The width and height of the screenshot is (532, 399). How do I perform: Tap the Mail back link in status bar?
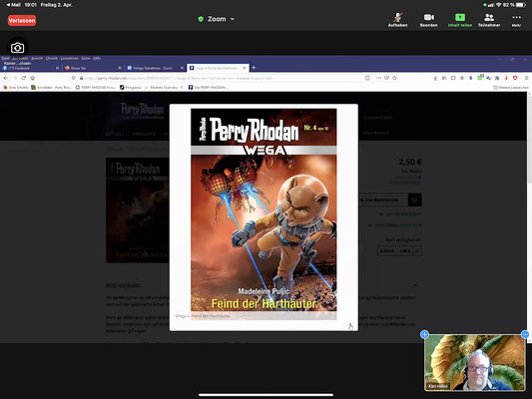(14, 5)
